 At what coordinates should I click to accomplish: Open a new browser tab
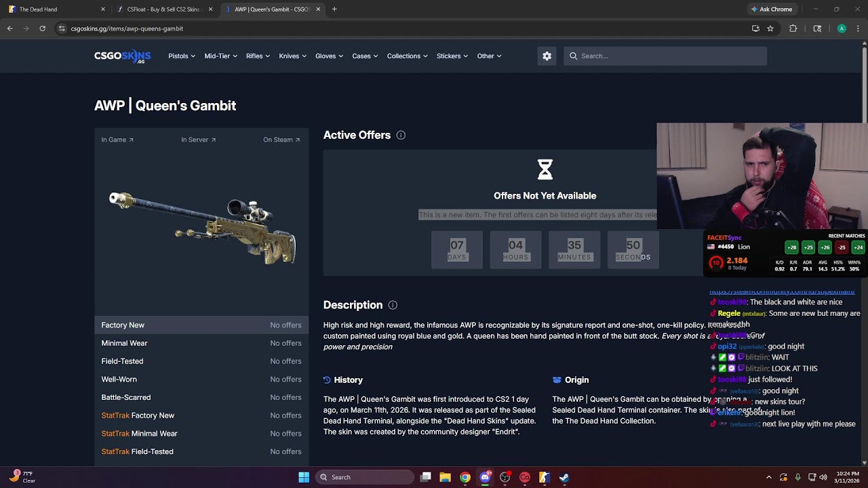(334, 9)
